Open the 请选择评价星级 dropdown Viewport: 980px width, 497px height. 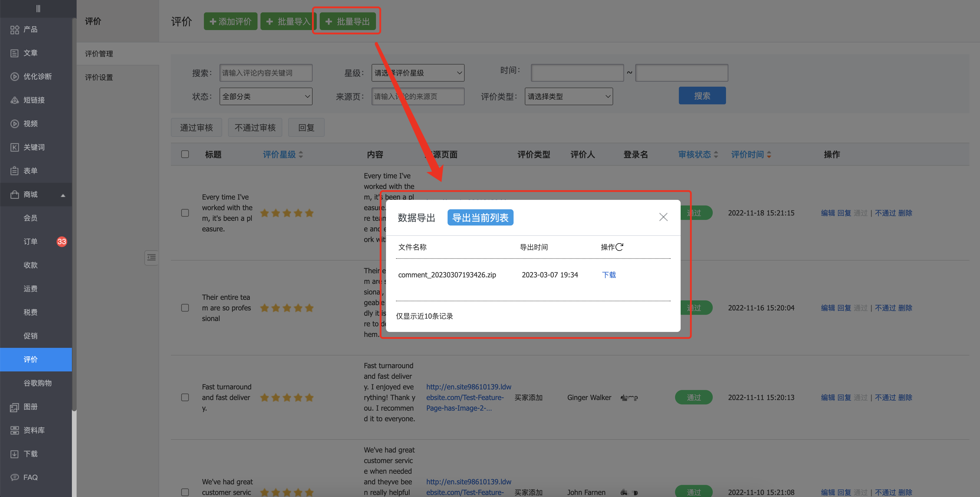(x=417, y=72)
